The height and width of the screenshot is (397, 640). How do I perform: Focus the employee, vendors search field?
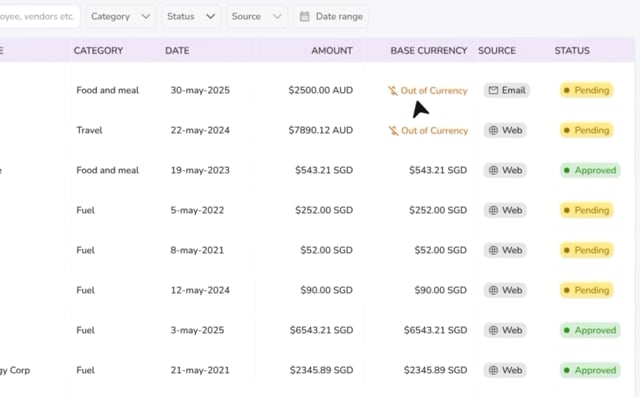coord(39,16)
